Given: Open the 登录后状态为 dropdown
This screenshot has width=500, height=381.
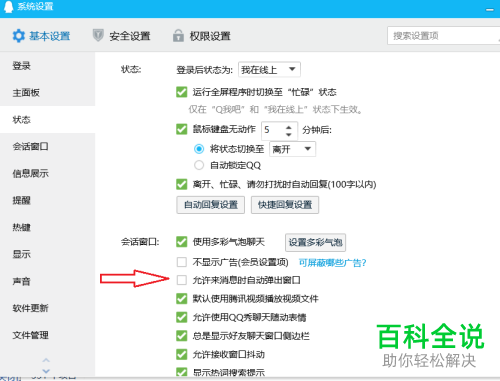Looking at the screenshot, I should pyautogui.click(x=269, y=70).
